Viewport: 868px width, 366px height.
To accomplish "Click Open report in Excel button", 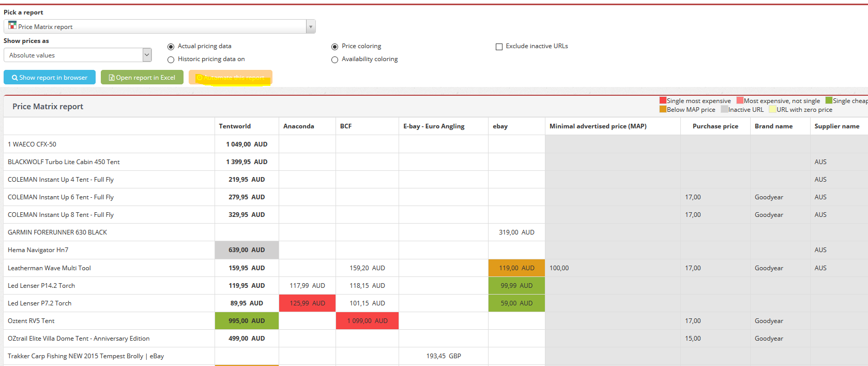I will [x=142, y=77].
